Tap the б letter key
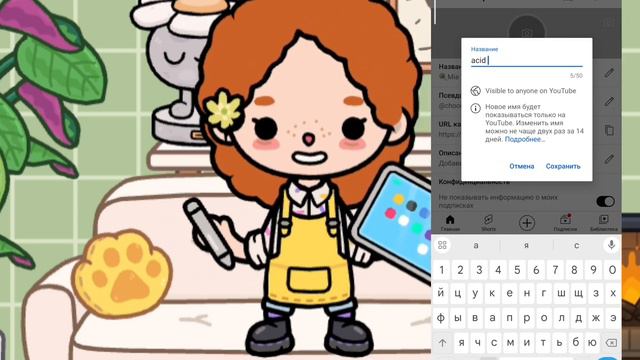 tap(576, 342)
